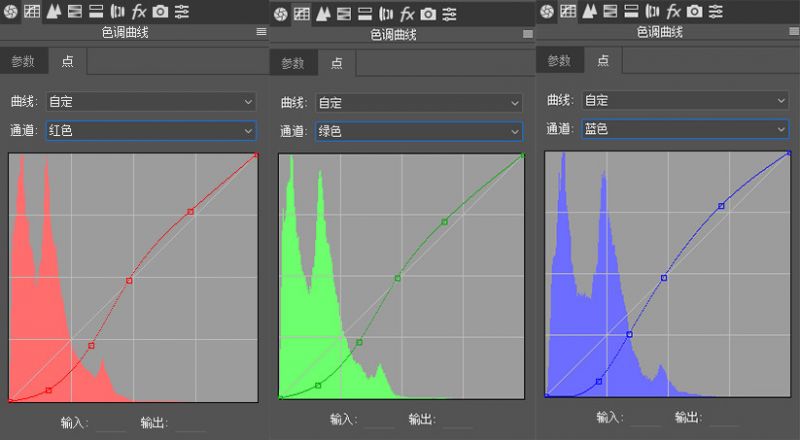Click Lens Corrections icon in green channel panel
The image size is (800, 440).
pos(386,13)
